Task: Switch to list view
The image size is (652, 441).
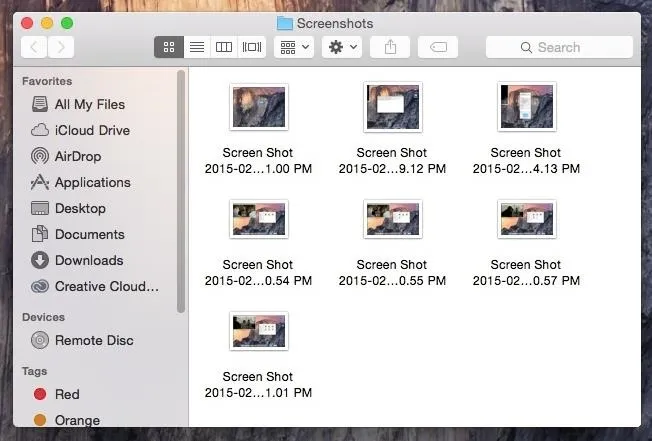Action: pos(197,47)
